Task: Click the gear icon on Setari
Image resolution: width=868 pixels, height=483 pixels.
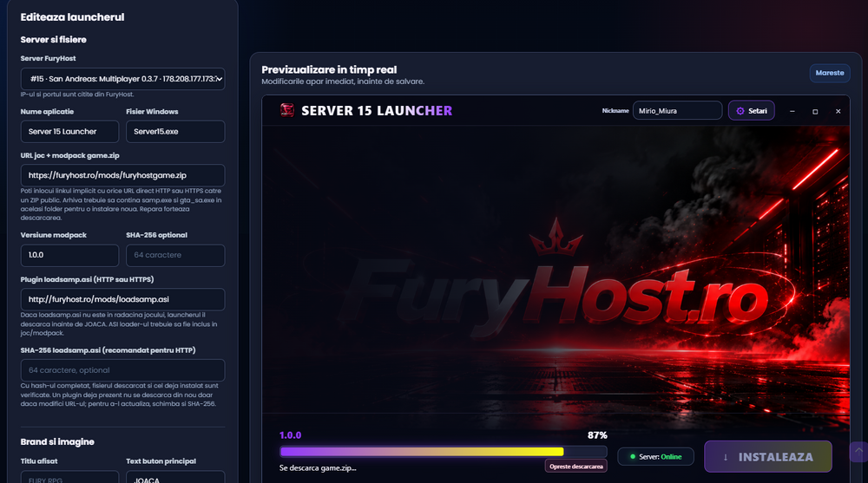Action: click(x=740, y=111)
